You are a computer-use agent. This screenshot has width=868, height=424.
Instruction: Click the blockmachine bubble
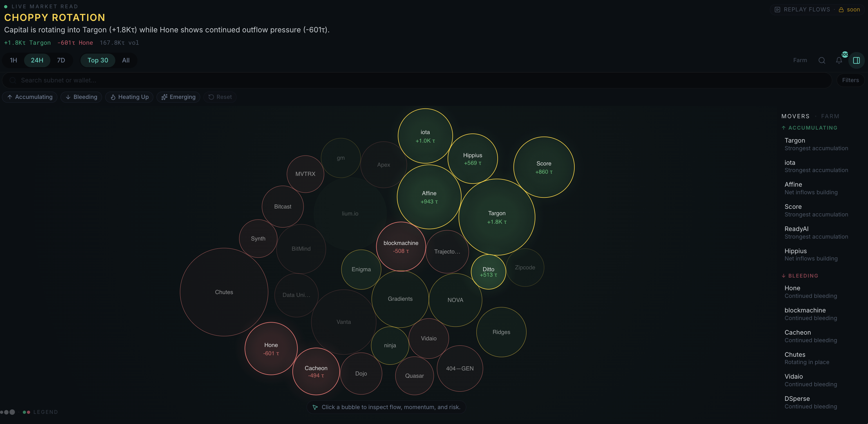[x=401, y=247]
